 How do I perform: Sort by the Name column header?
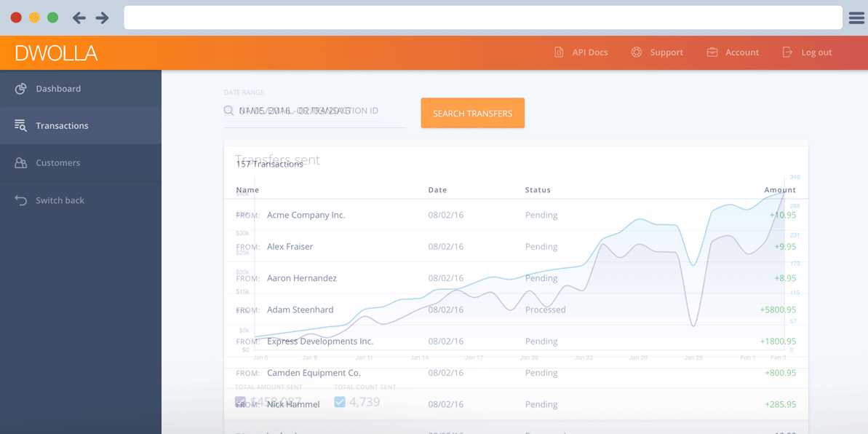click(x=247, y=190)
